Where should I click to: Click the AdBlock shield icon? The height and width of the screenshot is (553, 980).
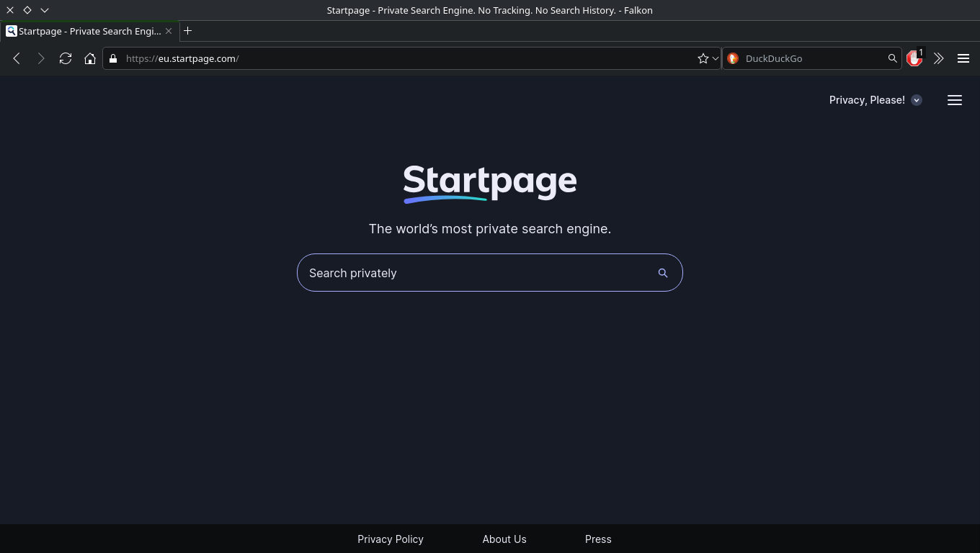click(x=914, y=58)
